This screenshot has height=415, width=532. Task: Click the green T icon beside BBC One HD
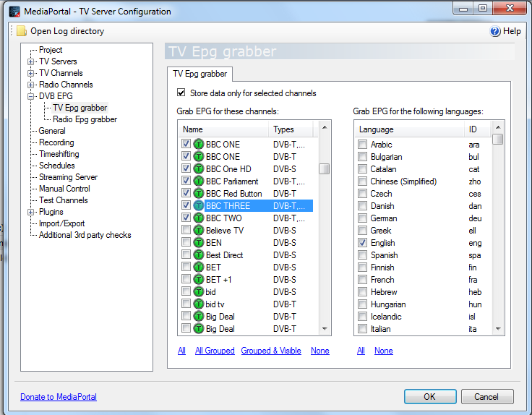tap(198, 169)
